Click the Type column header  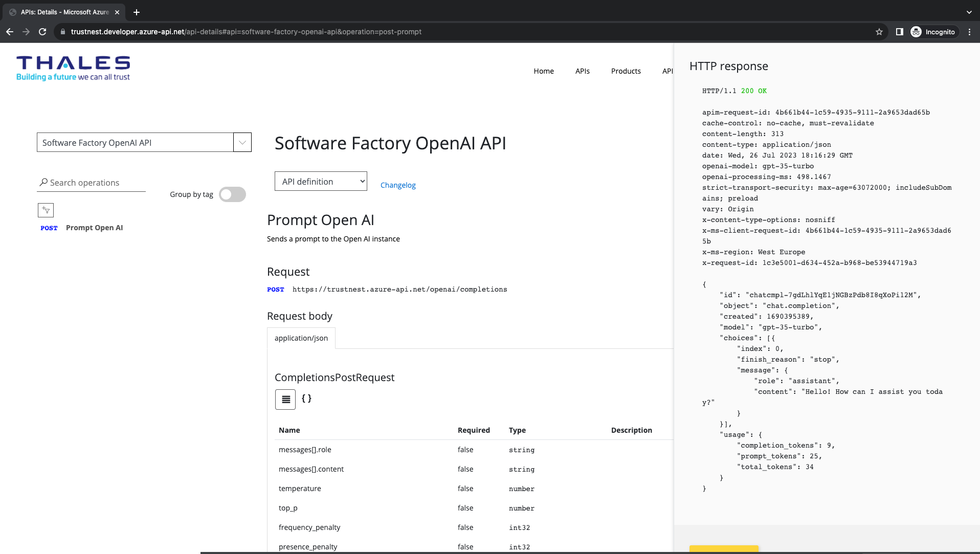517,430
